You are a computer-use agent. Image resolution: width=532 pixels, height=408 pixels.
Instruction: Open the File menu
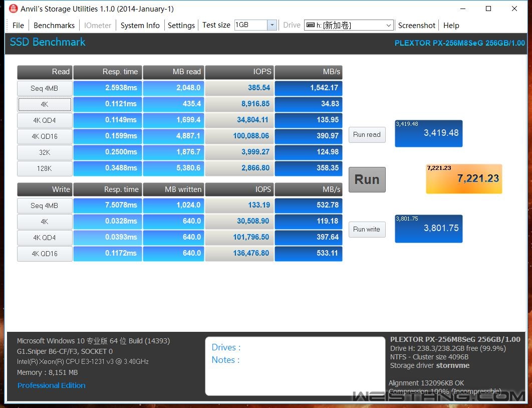click(x=18, y=26)
